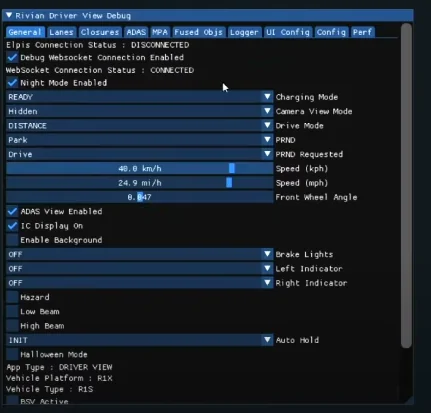The height and width of the screenshot is (413, 431).
Task: Click the Front Wheel Angle slider
Action: pyautogui.click(x=140, y=197)
